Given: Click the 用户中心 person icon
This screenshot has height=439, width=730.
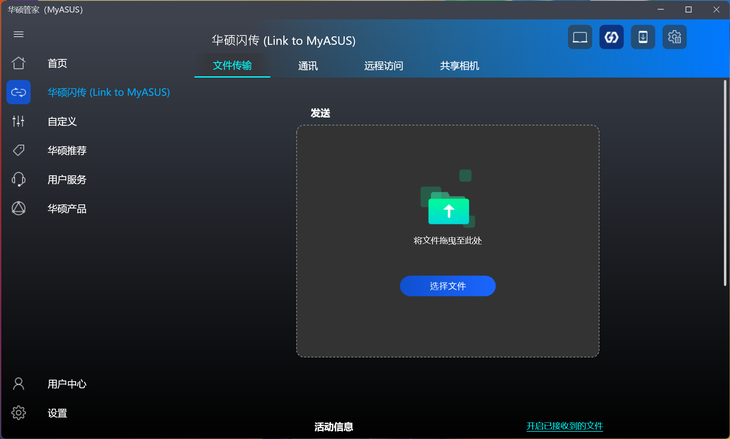Looking at the screenshot, I should [19, 384].
